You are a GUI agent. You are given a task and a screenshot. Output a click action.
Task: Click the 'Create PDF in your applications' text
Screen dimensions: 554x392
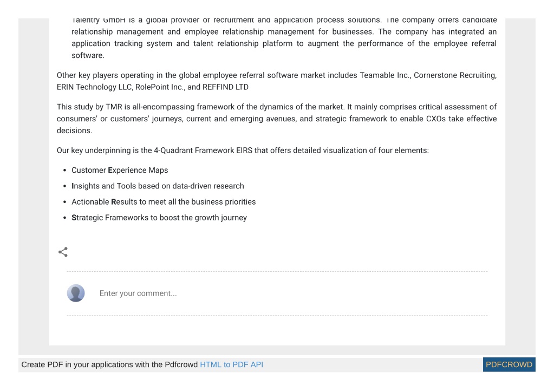(x=109, y=365)
